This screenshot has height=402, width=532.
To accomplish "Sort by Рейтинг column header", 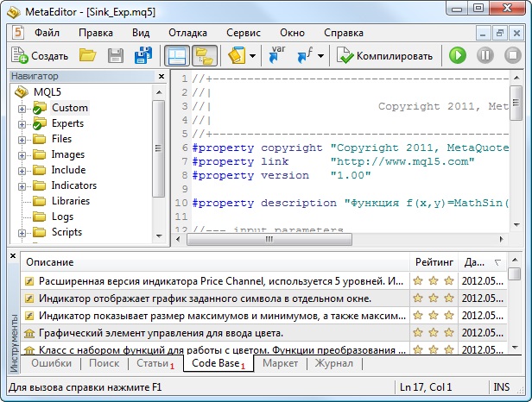I will (434, 262).
